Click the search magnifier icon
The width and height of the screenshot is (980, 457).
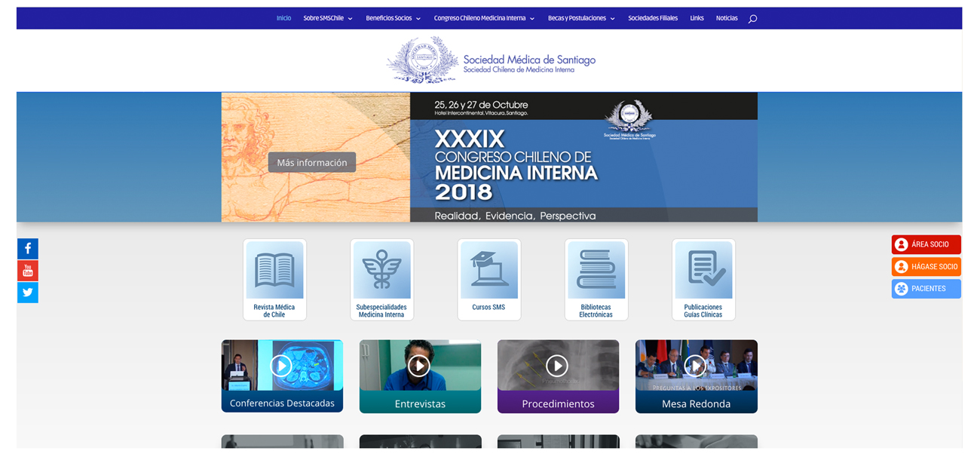pos(752,19)
